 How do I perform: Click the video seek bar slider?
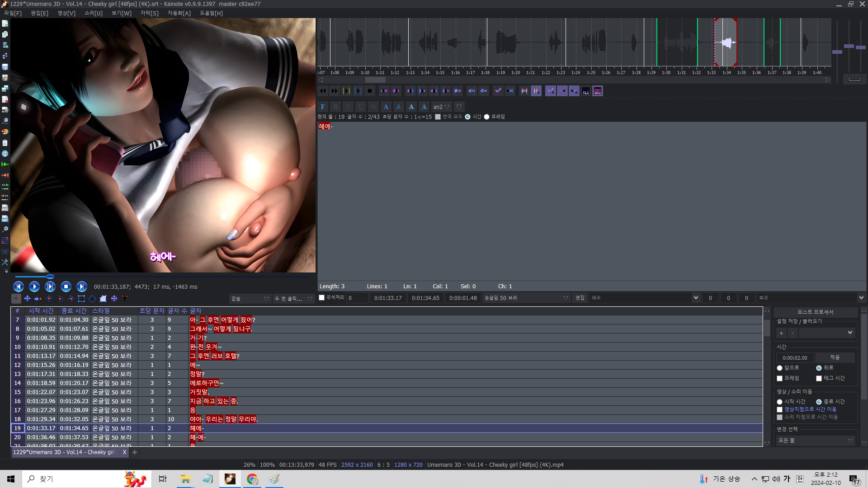(x=50, y=277)
